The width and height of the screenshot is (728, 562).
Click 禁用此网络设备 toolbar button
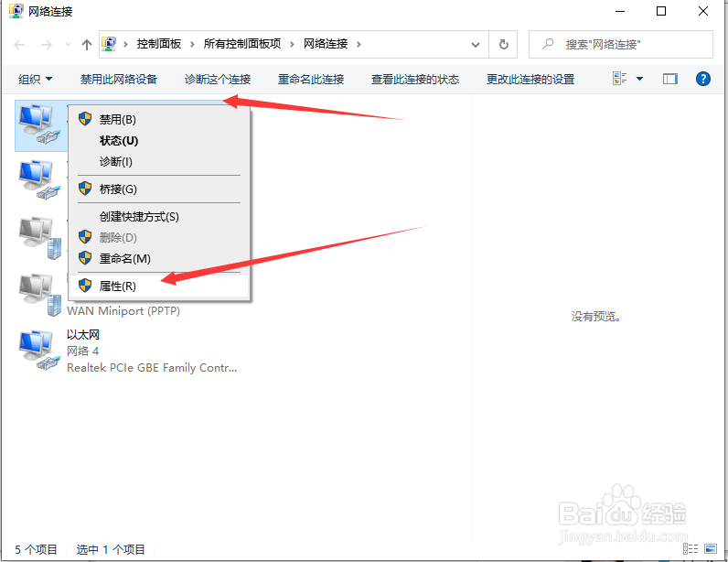pos(119,79)
